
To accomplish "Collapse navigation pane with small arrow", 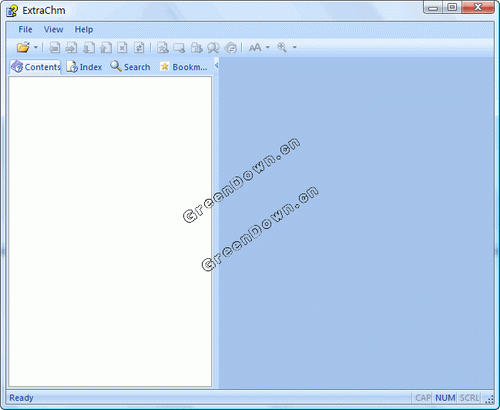I will [216, 65].
